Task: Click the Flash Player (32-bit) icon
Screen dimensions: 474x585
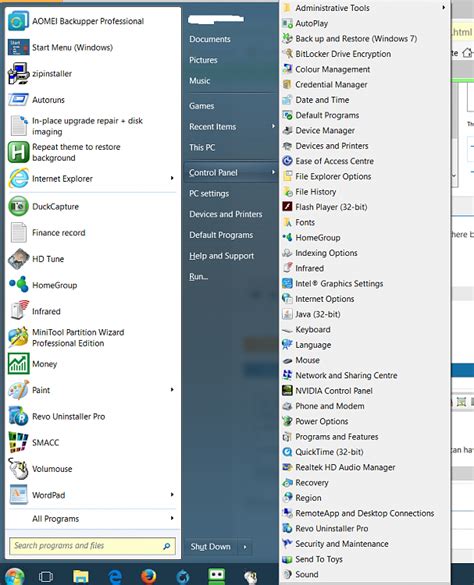Action: (x=287, y=206)
